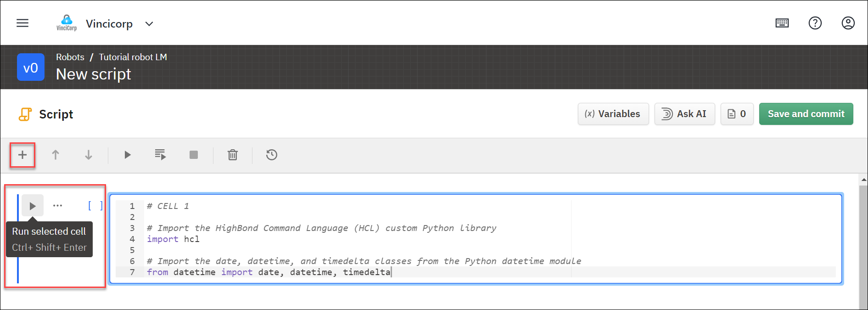This screenshot has width=868, height=310.
Task: Move selected cell up
Action: click(56, 155)
